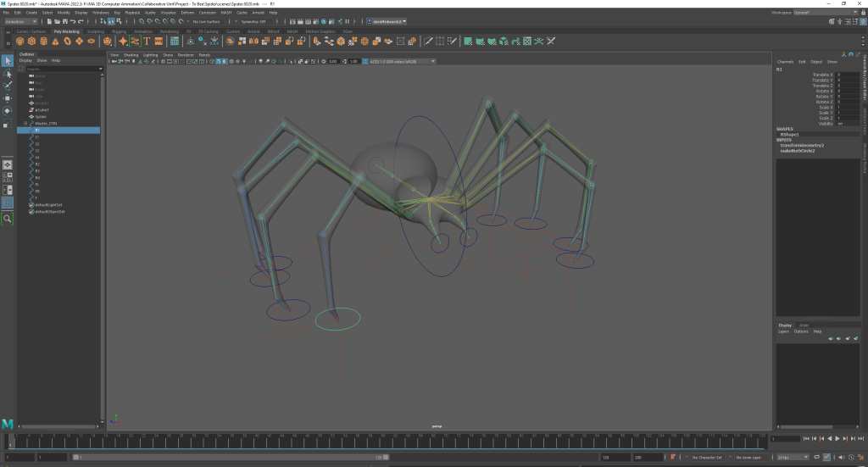The height and width of the screenshot is (467, 868).
Task: Create a polygon plane from shelf
Action: (x=79, y=42)
